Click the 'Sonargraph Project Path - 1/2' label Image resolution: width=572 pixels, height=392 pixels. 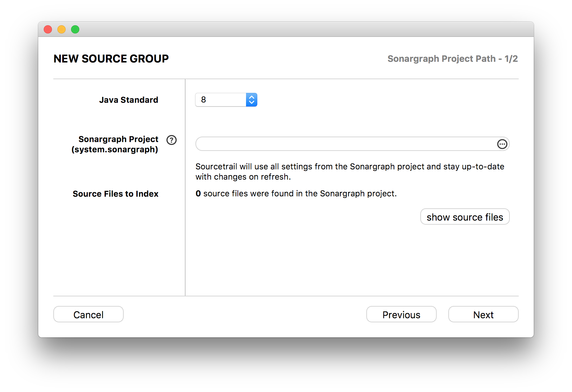point(453,59)
